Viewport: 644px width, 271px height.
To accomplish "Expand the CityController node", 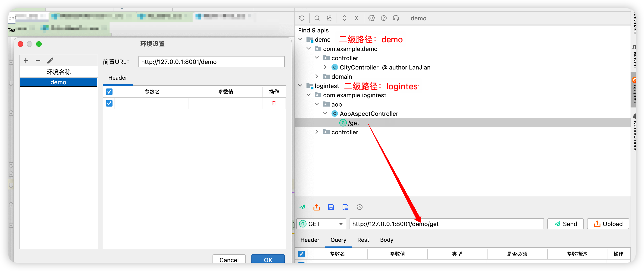I will pyautogui.click(x=325, y=67).
